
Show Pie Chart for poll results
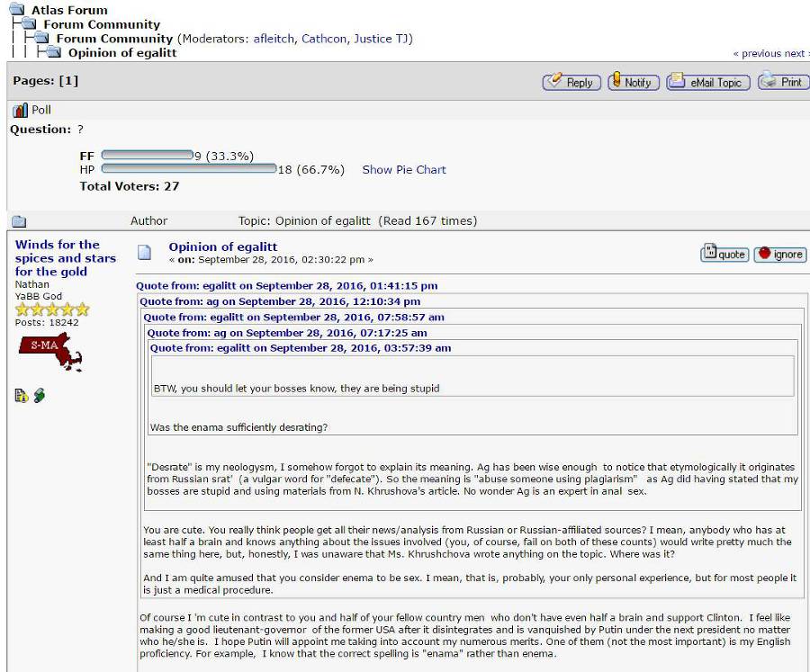[403, 169]
